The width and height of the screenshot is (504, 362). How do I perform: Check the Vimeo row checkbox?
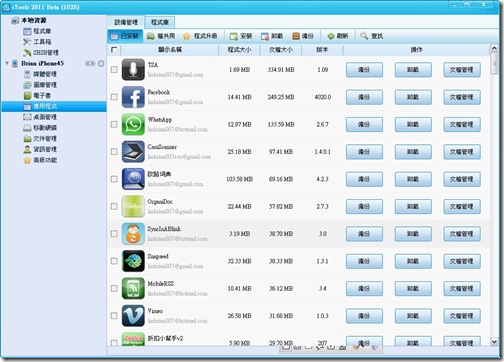[114, 315]
